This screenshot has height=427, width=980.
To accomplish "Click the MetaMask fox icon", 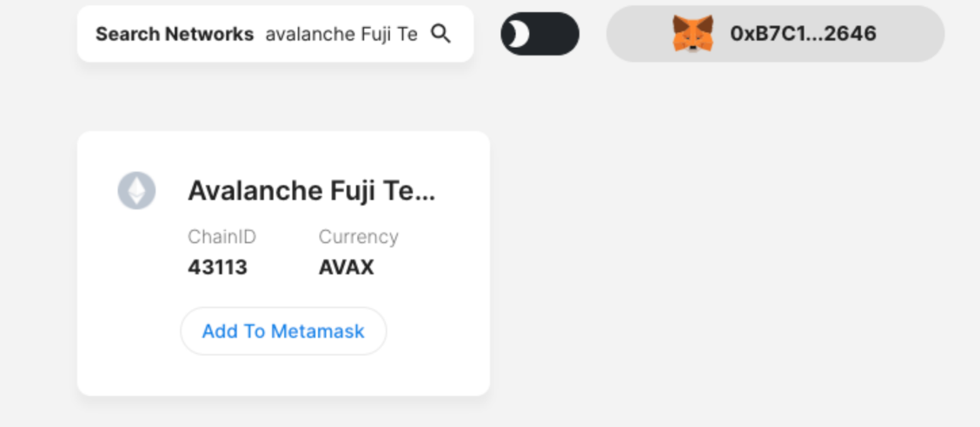I will click(x=692, y=34).
